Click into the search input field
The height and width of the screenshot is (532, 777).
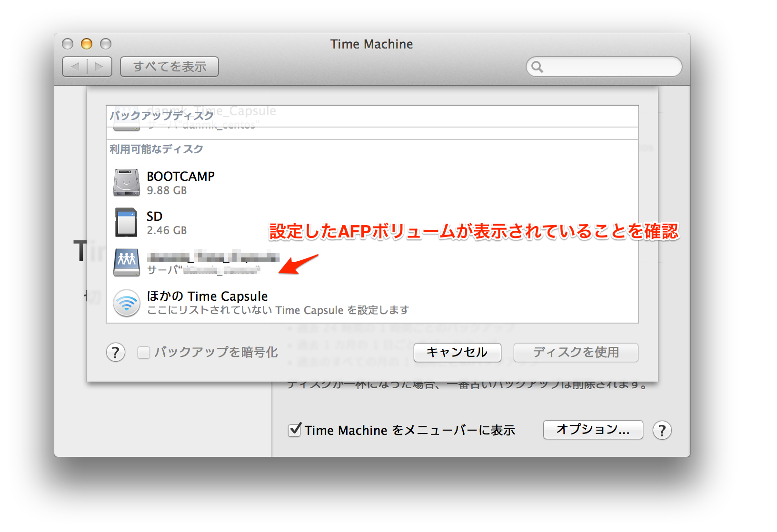point(604,67)
